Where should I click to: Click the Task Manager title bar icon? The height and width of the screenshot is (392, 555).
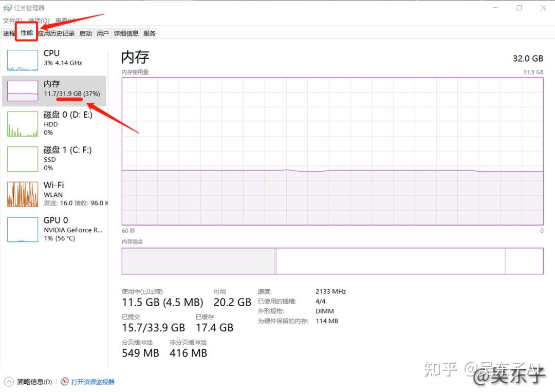click(7, 8)
